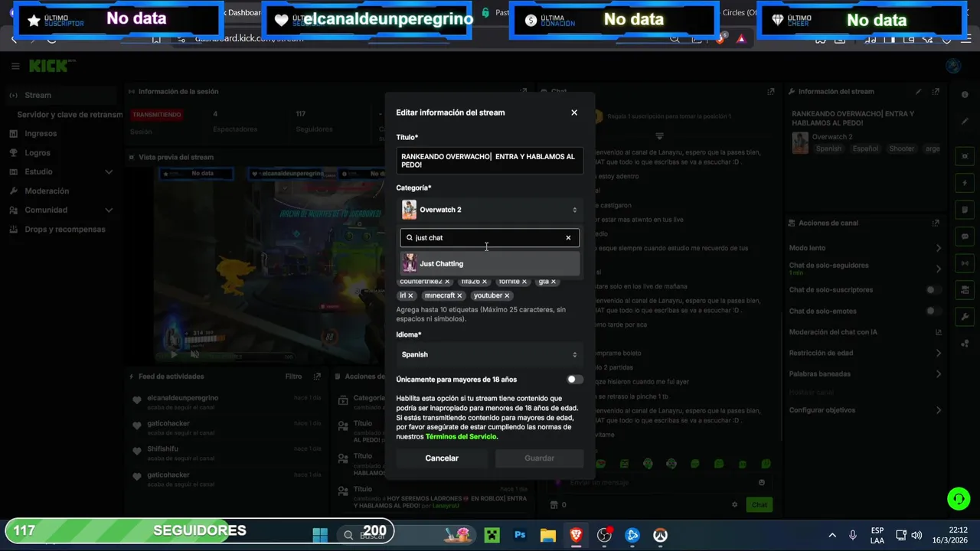The width and height of the screenshot is (980, 551).
Task: Close the Editar información del stream dialog
Action: click(x=574, y=112)
